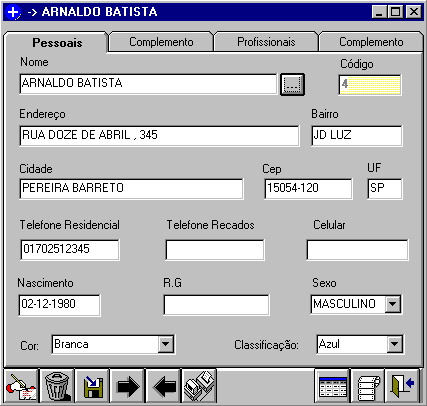The image size is (427, 406).
Task: Open the Sexo dropdown showing MASCULINO
Action: tap(392, 304)
